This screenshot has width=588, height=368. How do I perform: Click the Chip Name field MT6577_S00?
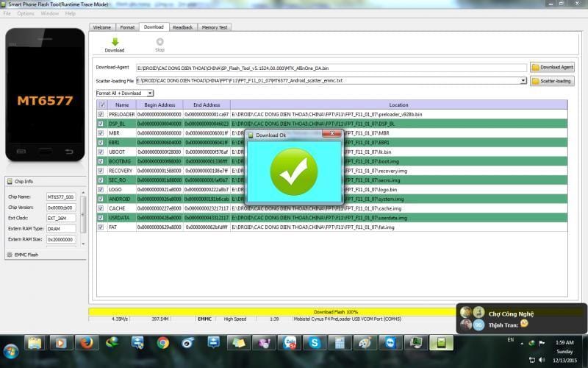[61, 197]
